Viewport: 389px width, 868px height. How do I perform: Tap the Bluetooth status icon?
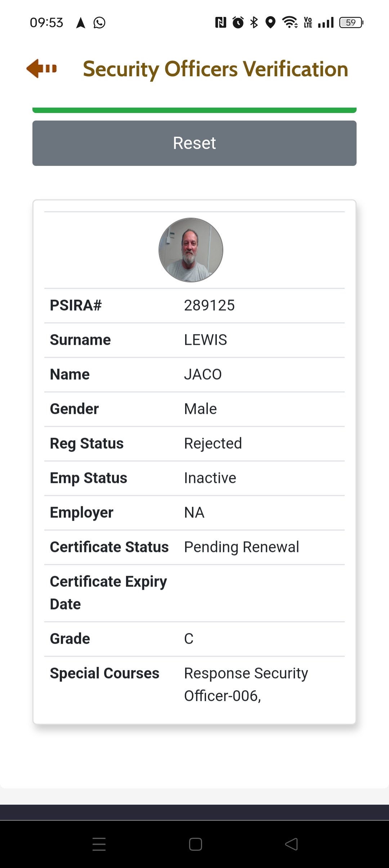(254, 23)
